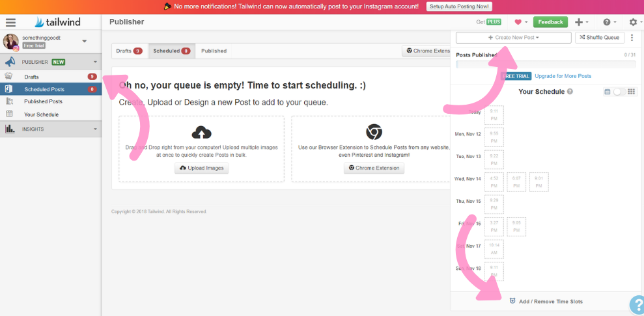Open the Create New Post dropdown
The width and height of the screenshot is (644, 316).
[x=513, y=37]
